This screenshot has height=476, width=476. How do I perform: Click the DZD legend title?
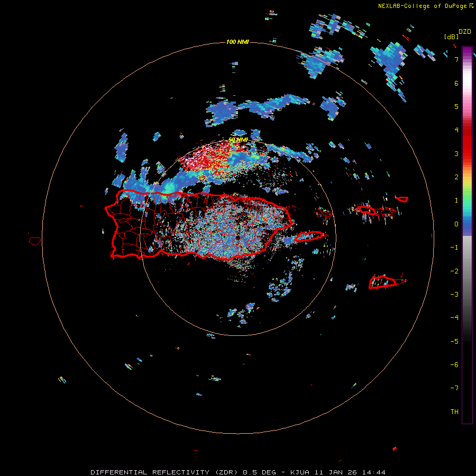(x=465, y=32)
